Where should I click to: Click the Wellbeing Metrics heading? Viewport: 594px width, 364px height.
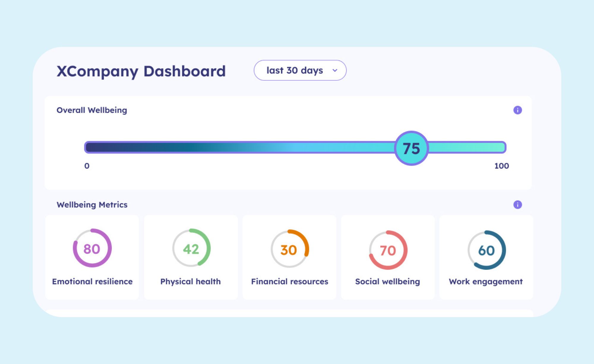(x=92, y=205)
